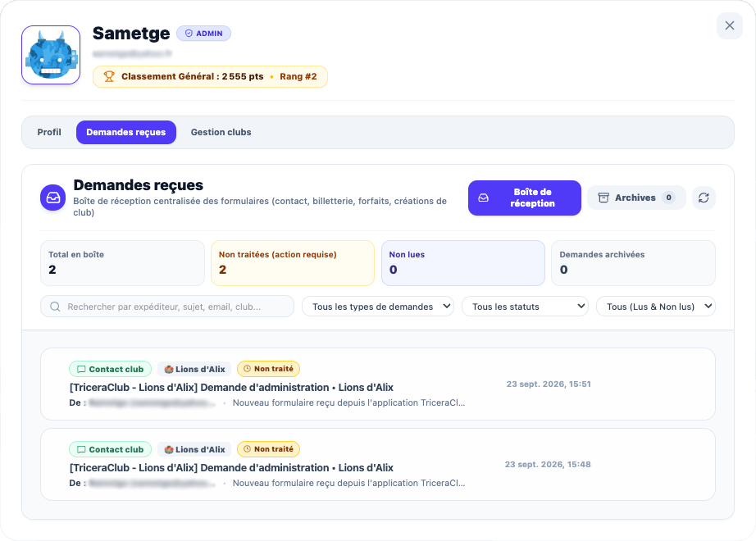This screenshot has height=541, width=756.
Task: Click the round inbox icon beside Demandes reçues heading
Action: [x=53, y=198]
